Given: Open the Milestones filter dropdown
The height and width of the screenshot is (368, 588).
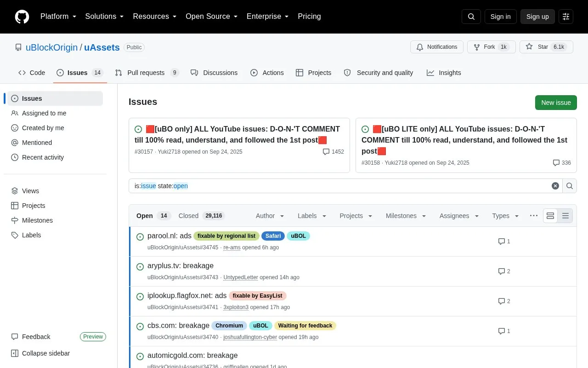Looking at the screenshot, I should tap(406, 216).
